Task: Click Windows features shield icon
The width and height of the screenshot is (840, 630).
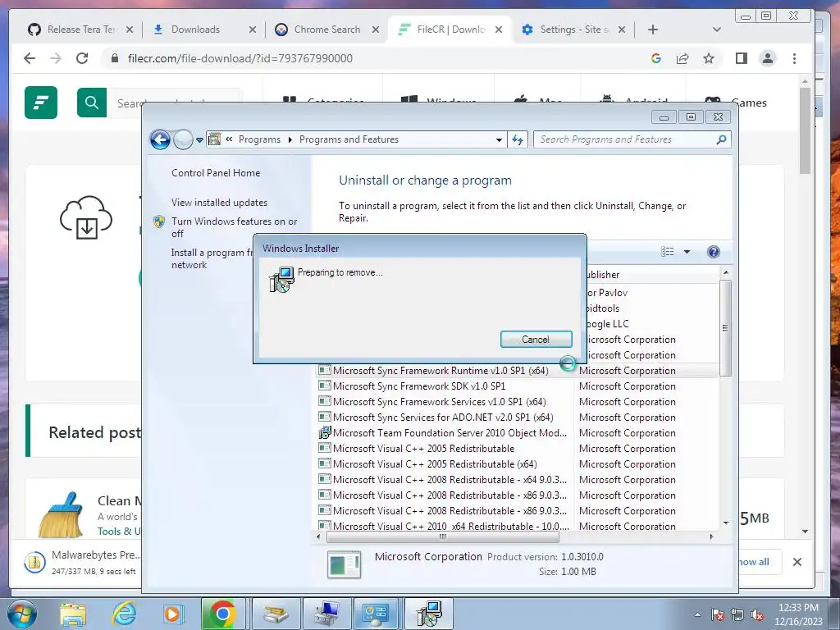Action: pyautogui.click(x=159, y=221)
